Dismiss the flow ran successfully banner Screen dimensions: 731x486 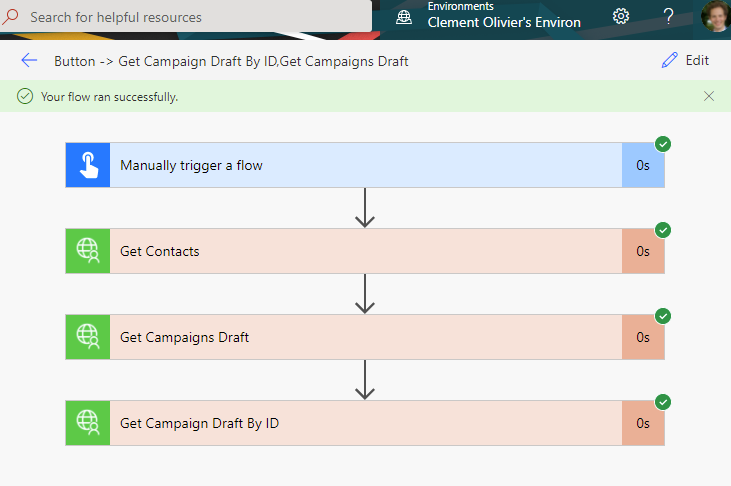click(x=709, y=96)
